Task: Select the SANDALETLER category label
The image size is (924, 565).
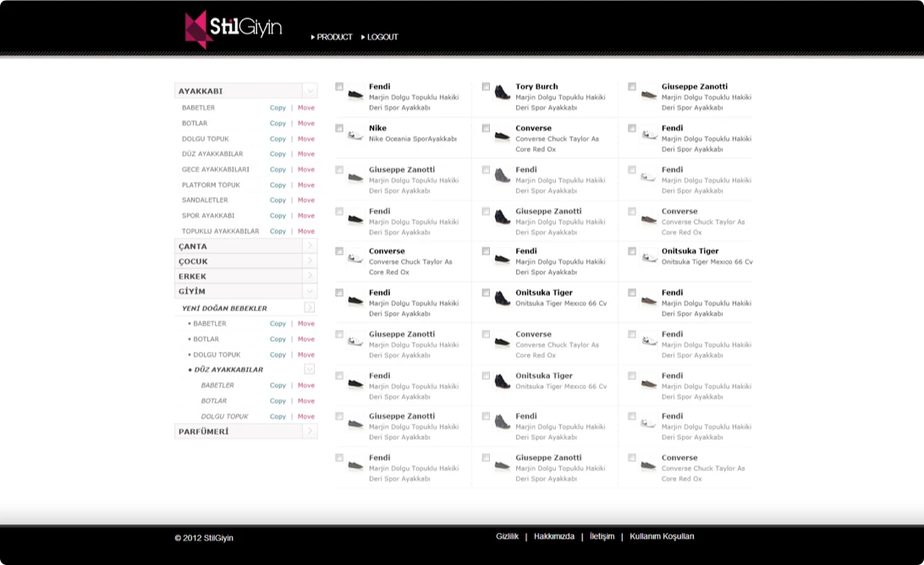Action: [x=205, y=200]
